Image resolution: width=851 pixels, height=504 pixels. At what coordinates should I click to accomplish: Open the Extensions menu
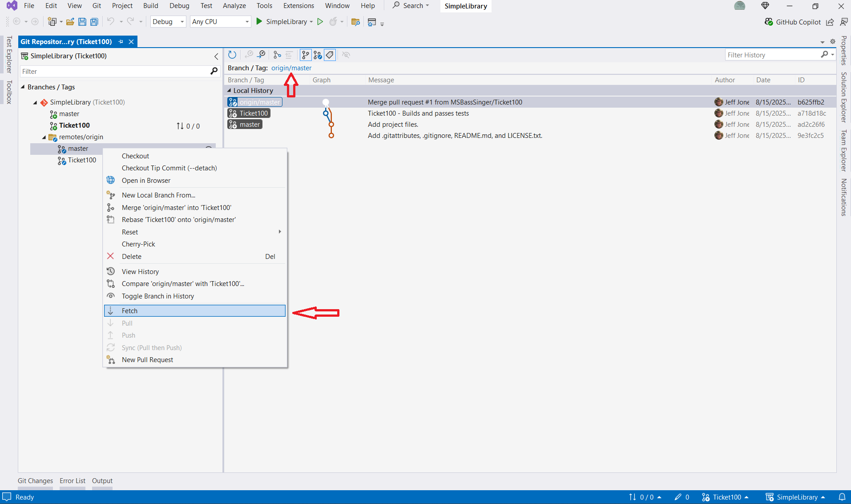click(298, 6)
